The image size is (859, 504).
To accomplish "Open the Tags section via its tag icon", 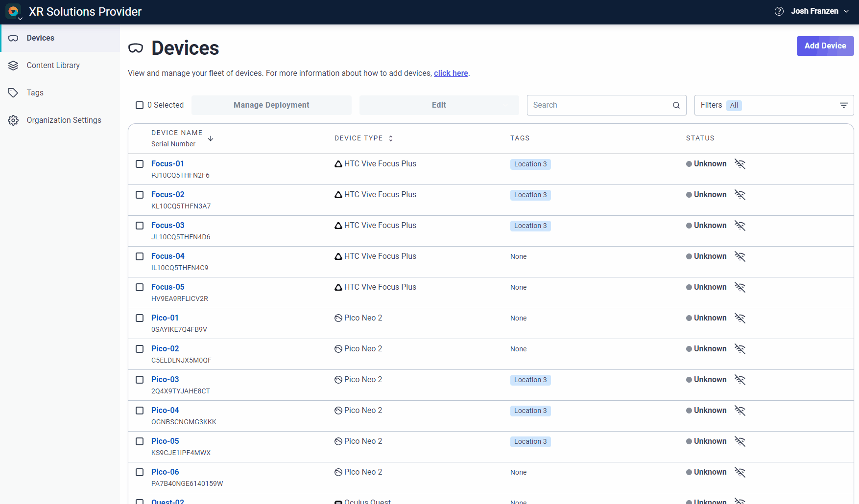I will pyautogui.click(x=13, y=92).
